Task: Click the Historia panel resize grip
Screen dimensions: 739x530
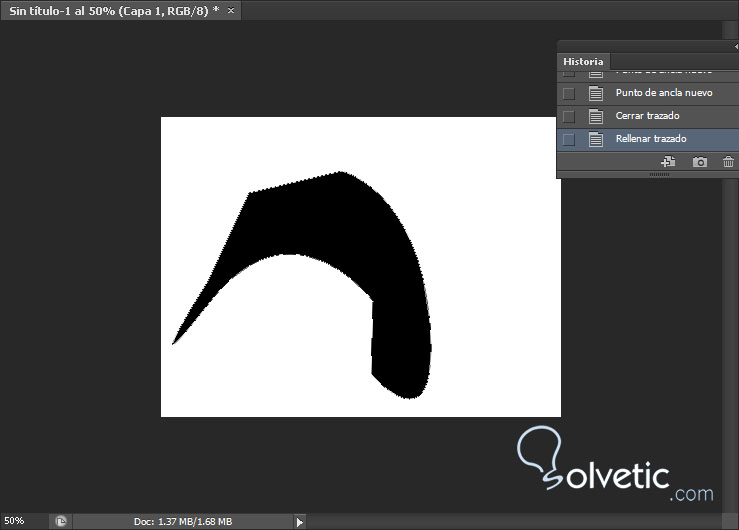Action: click(659, 174)
